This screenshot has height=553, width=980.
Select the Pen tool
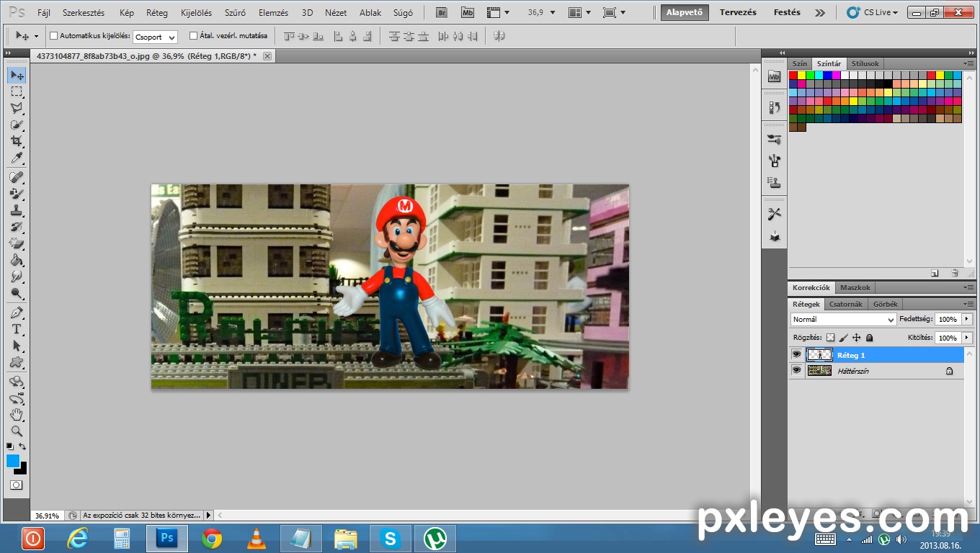[17, 313]
